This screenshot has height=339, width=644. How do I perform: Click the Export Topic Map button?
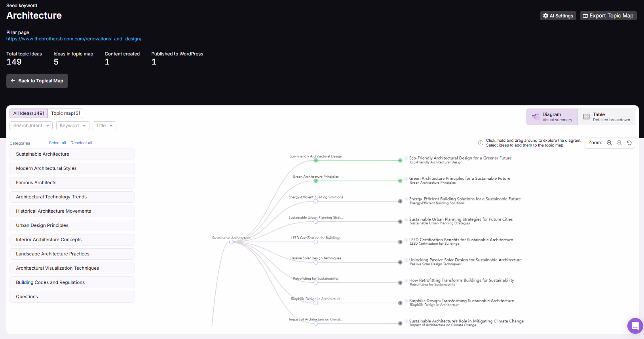coord(608,16)
